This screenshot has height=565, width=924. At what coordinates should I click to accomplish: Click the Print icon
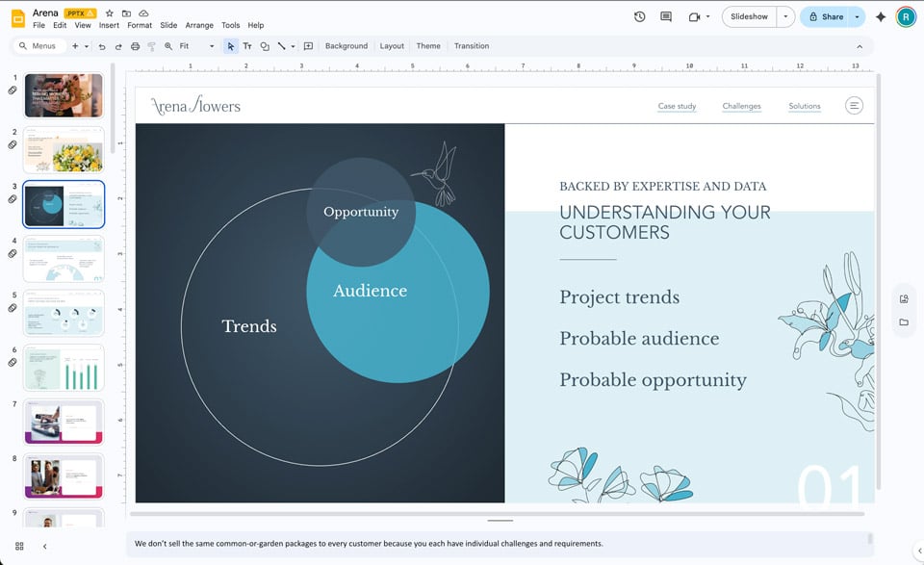135,46
